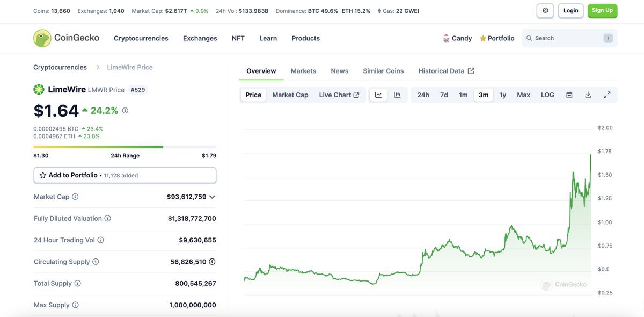This screenshot has height=317, width=644.
Task: Open the Overview tab
Action: coord(261,71)
